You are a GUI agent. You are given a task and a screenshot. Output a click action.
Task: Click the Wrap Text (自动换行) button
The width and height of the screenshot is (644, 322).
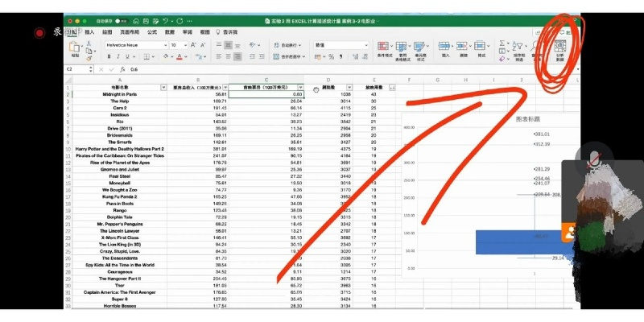tap(287, 45)
